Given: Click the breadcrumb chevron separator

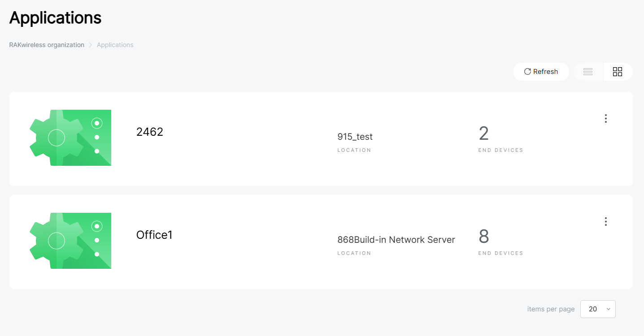Looking at the screenshot, I should [x=90, y=45].
